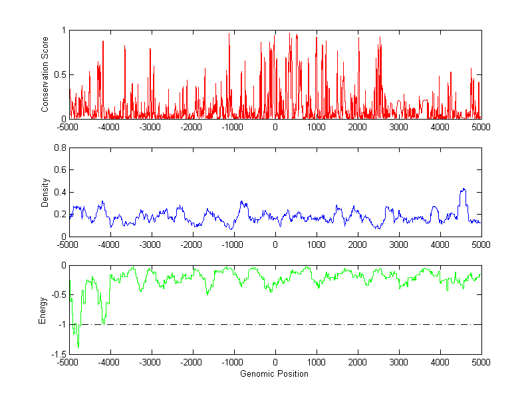Click the Genomic Position x-axis label
Screen dimensions: 532x398
[x=275, y=374]
